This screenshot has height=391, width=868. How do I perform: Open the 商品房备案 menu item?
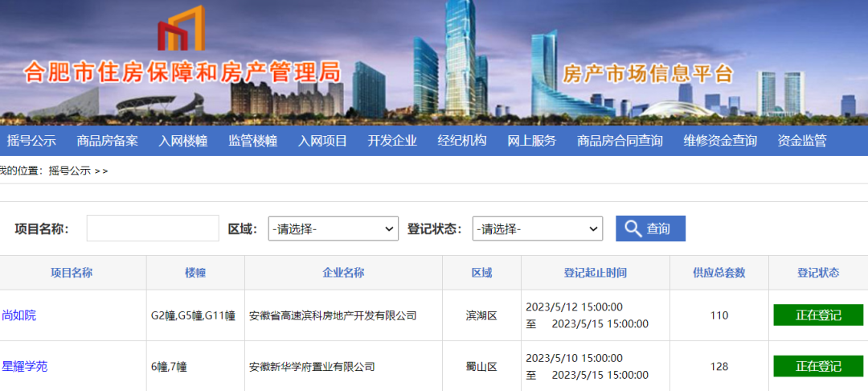point(108,141)
